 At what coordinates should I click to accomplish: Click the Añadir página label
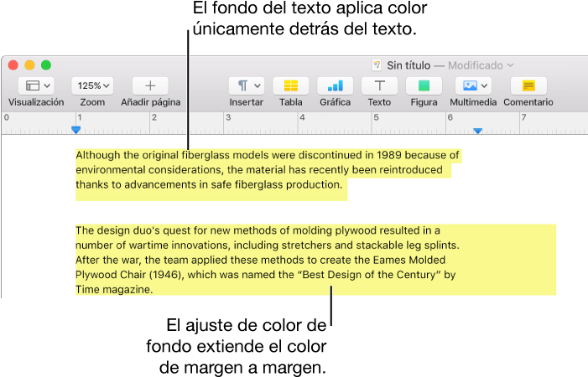point(151,102)
